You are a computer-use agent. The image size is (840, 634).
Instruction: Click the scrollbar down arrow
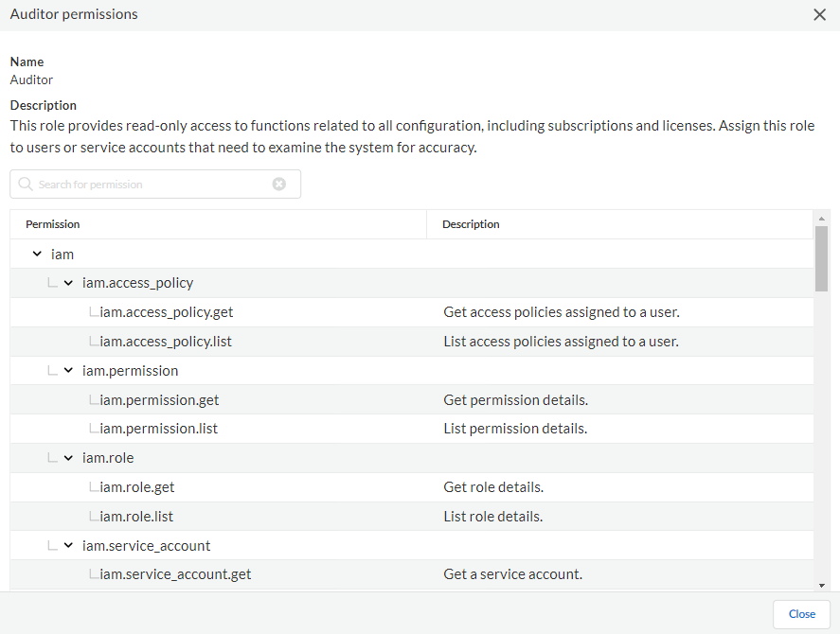(821, 586)
